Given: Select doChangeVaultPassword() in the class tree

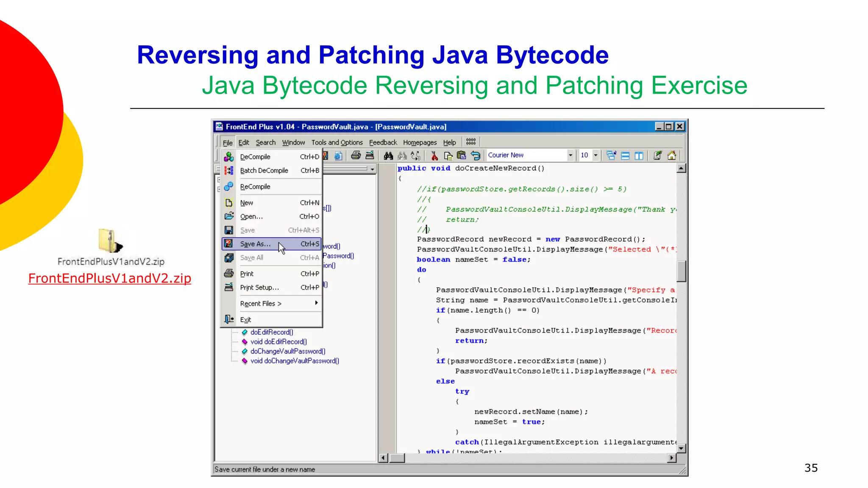Looking at the screenshot, I should (288, 351).
